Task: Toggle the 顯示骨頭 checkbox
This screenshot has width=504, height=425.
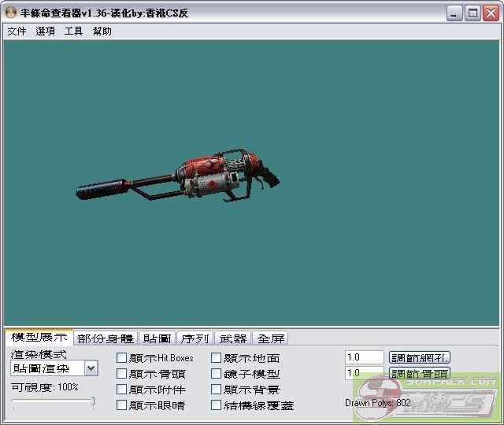Action: pyautogui.click(x=121, y=374)
